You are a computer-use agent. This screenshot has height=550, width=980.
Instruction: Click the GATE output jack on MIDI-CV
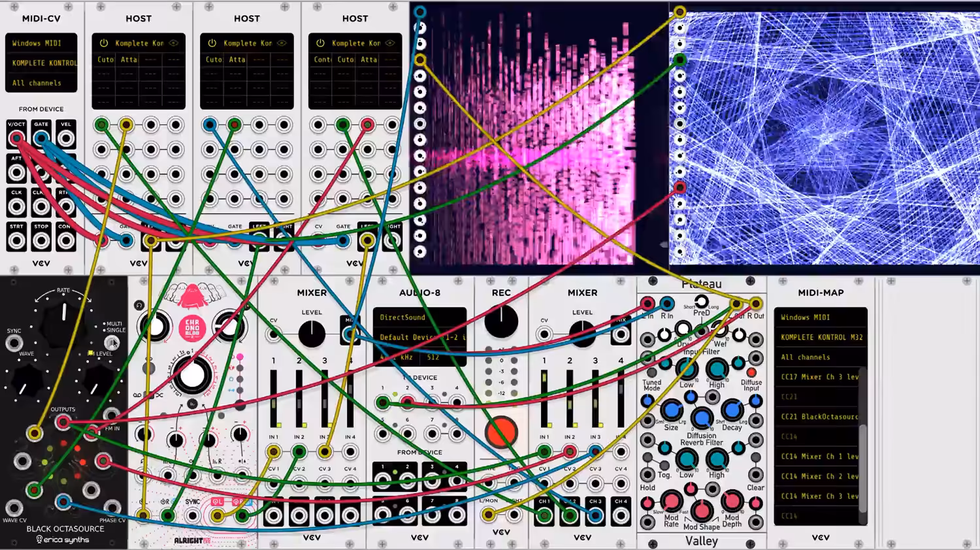tap(41, 138)
